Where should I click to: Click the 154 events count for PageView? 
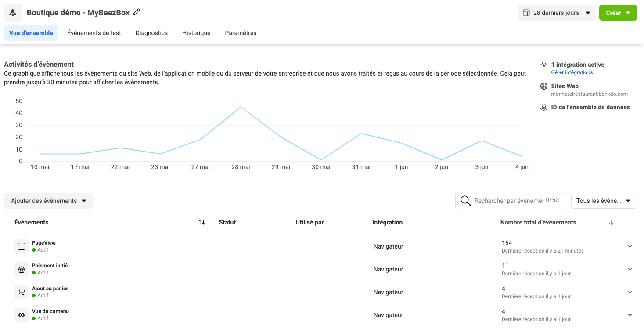point(507,243)
